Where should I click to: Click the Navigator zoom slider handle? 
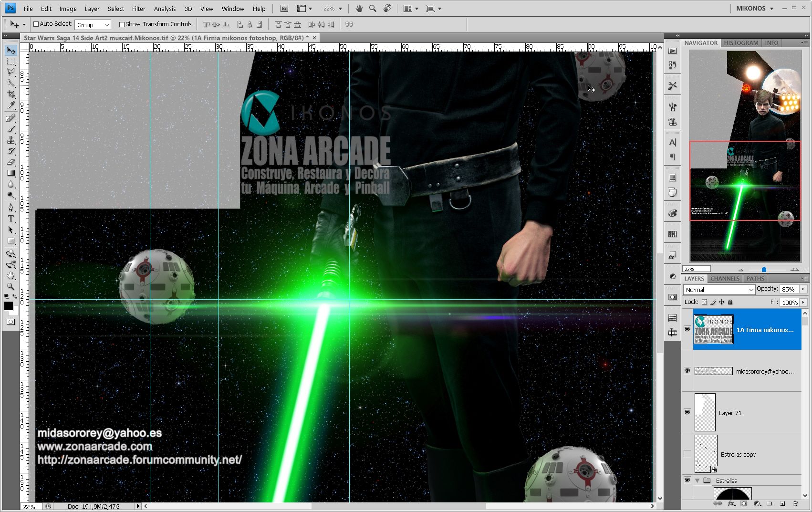pyautogui.click(x=764, y=270)
